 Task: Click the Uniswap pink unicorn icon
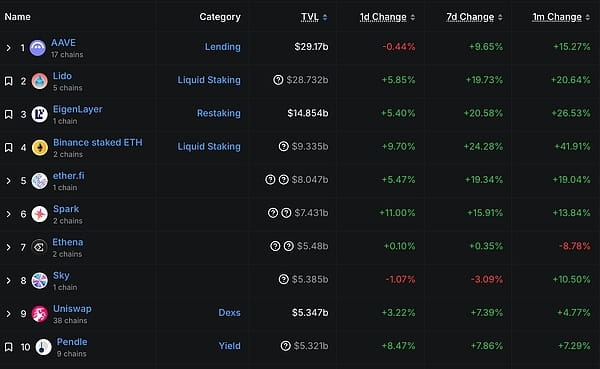39,314
